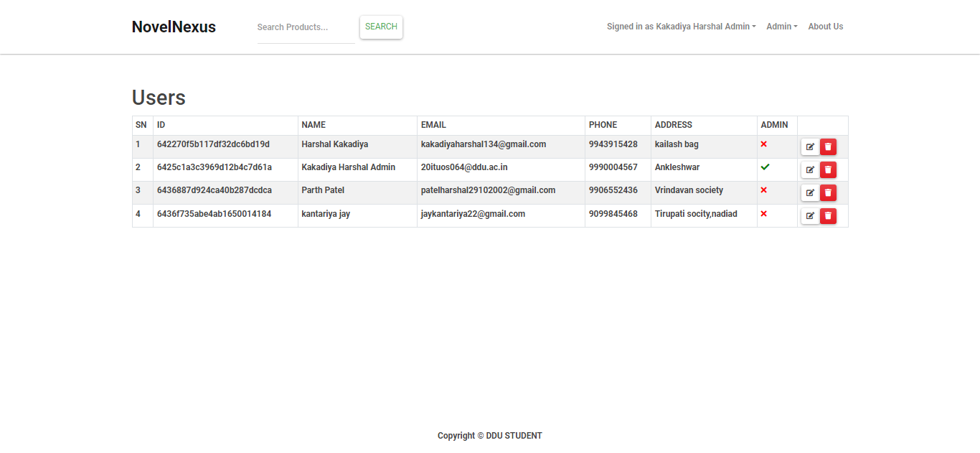Open the edit icon for Parth Patel

810,192
